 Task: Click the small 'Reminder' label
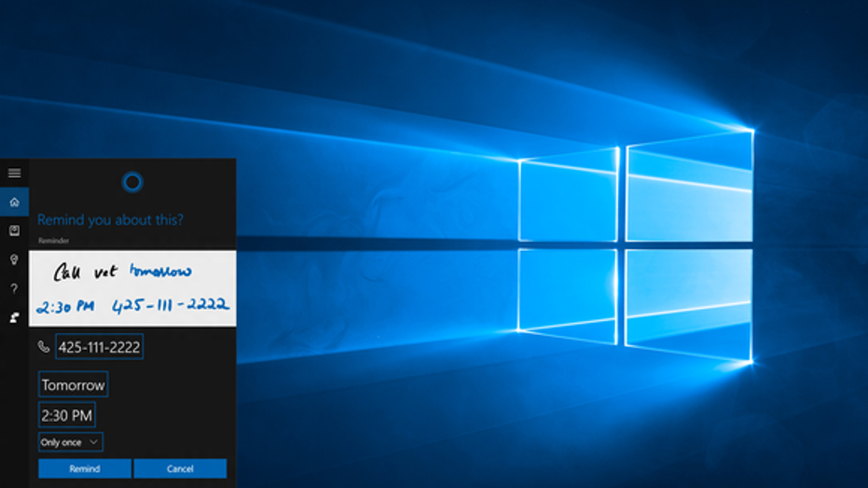tap(54, 241)
